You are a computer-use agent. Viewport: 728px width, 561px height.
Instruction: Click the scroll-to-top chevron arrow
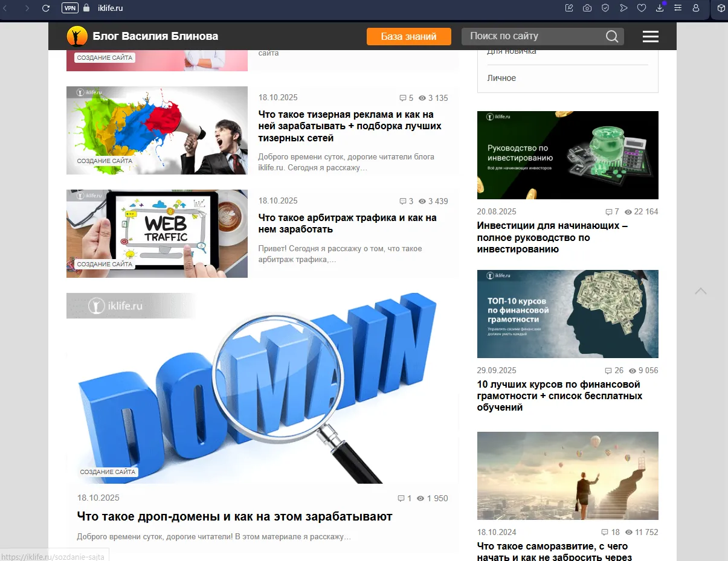[x=700, y=291]
